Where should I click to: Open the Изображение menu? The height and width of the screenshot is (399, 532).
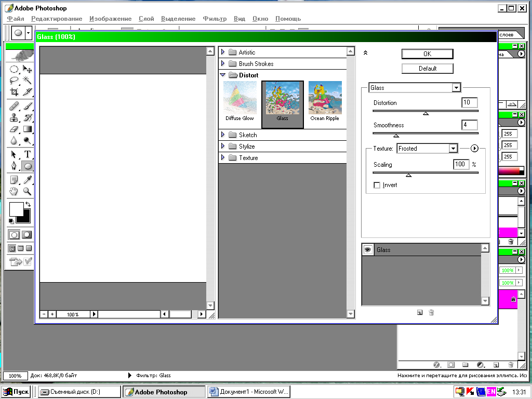tap(110, 19)
